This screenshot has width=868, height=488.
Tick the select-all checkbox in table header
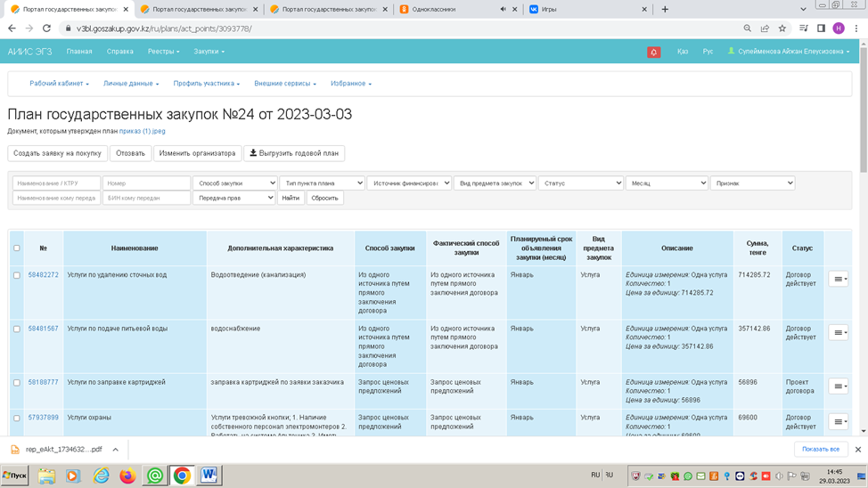pos(17,248)
